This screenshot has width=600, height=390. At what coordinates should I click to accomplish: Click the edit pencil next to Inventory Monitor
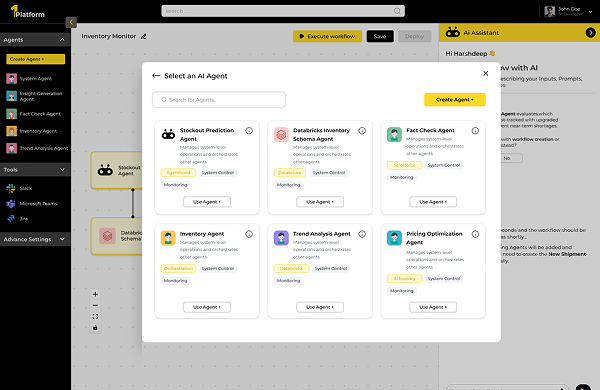[143, 36]
